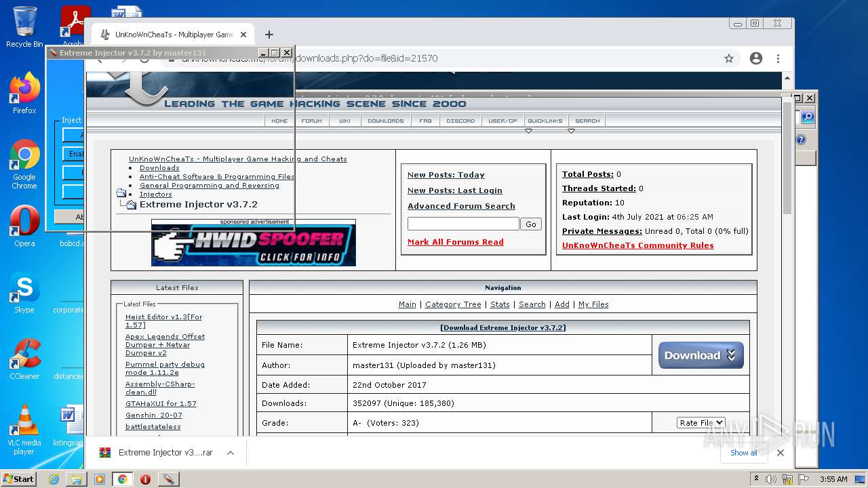Open UnKnoWnCheaTs Community Rules link
The image size is (868, 488).
637,245
